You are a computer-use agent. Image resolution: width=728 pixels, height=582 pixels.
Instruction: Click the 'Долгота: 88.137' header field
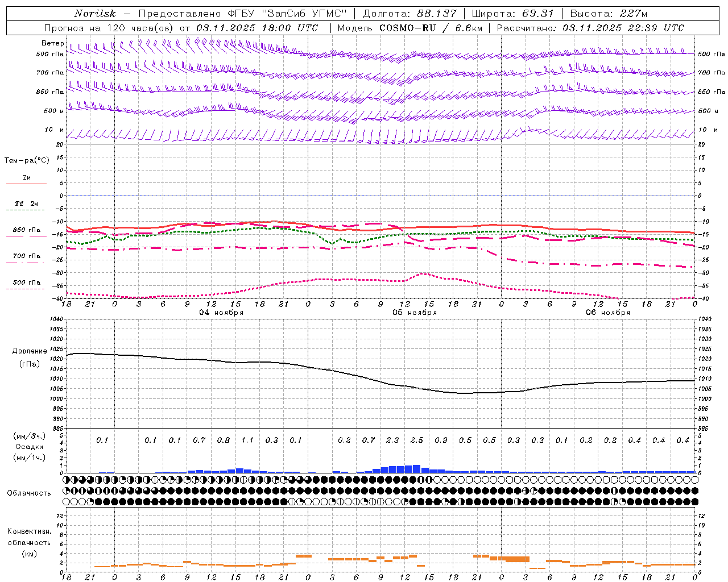point(409,14)
